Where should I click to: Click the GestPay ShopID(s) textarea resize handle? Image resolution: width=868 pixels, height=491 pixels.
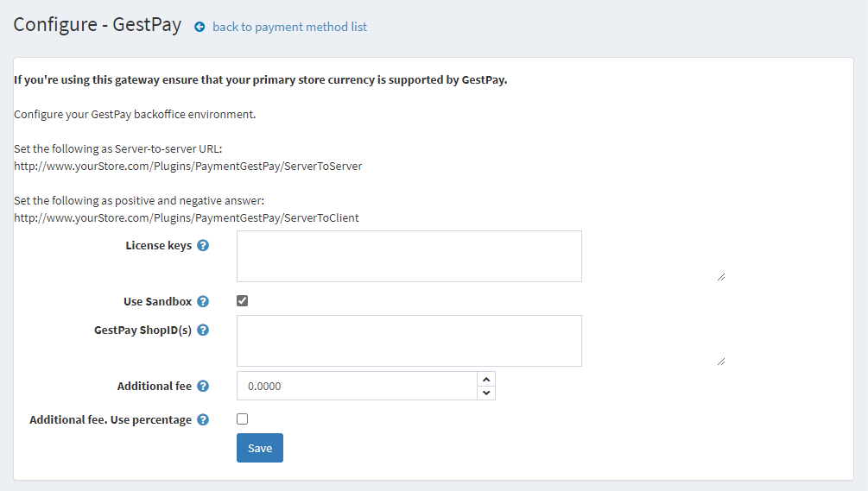point(720,361)
